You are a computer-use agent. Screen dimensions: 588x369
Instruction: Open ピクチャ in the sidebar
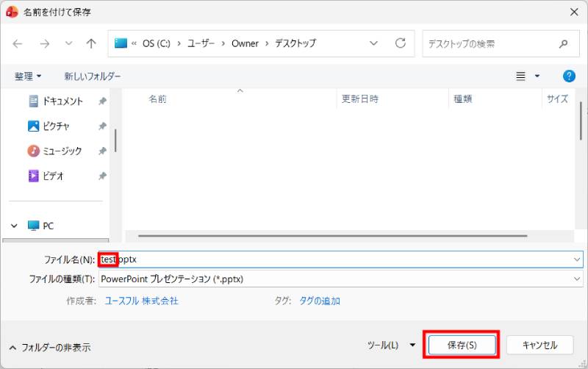(x=49, y=126)
